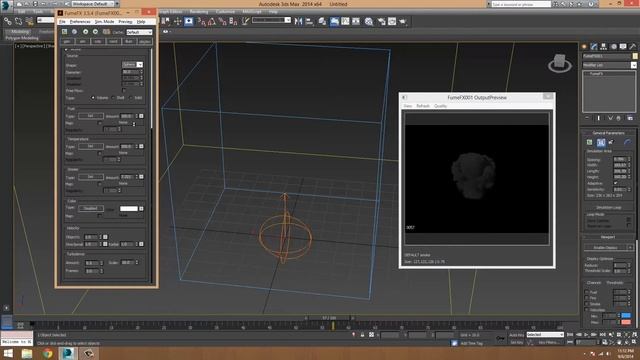This screenshot has width=640, height=360.
Task: Click the start simulation icon in FumeFX toolbar
Action: pyautogui.click(x=85, y=31)
